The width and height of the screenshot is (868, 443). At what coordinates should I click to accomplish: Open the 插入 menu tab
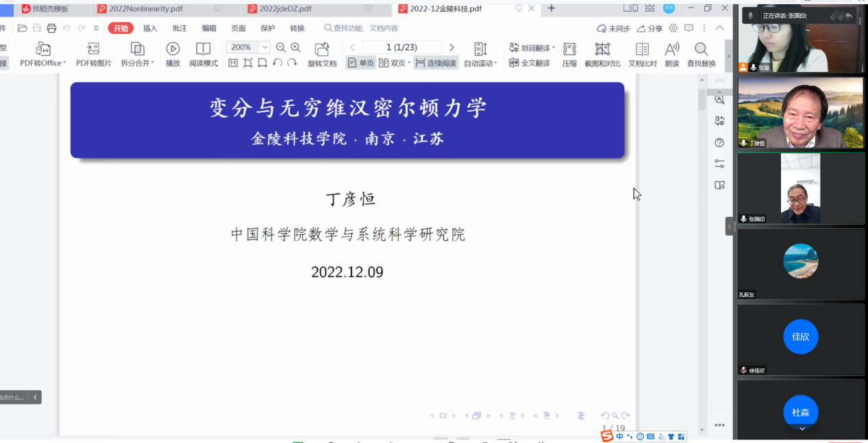coord(150,28)
